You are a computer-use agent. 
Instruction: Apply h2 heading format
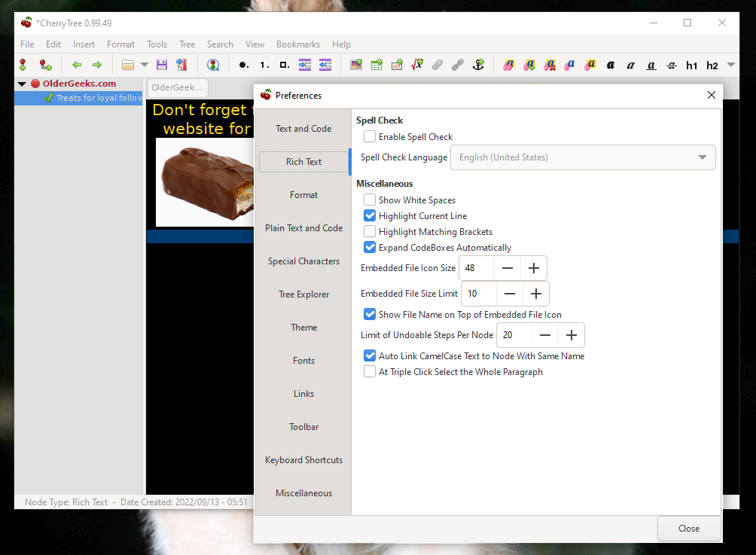(712, 65)
